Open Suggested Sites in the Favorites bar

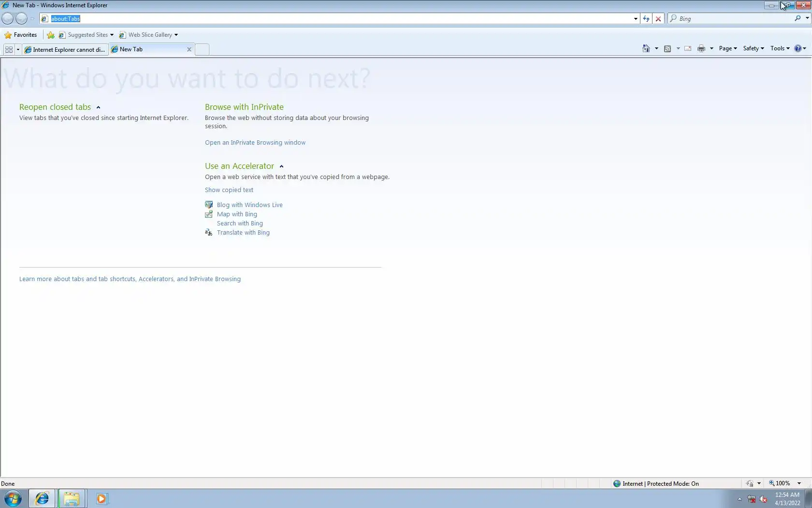pyautogui.click(x=86, y=35)
